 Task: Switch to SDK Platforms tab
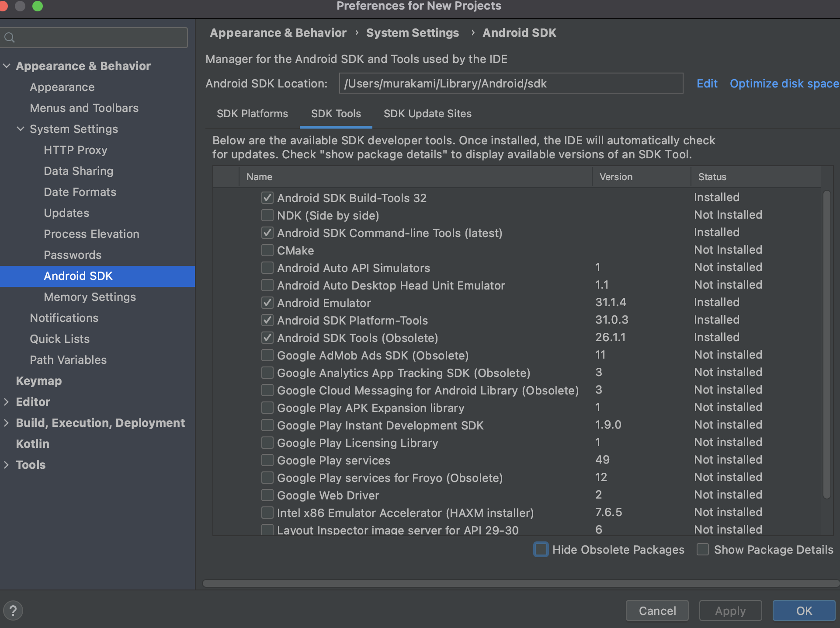tap(252, 114)
